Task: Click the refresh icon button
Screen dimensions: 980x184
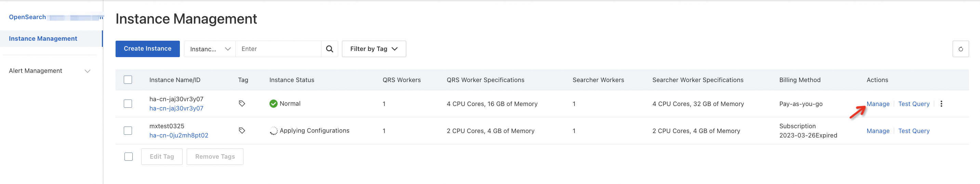Action: (x=960, y=49)
